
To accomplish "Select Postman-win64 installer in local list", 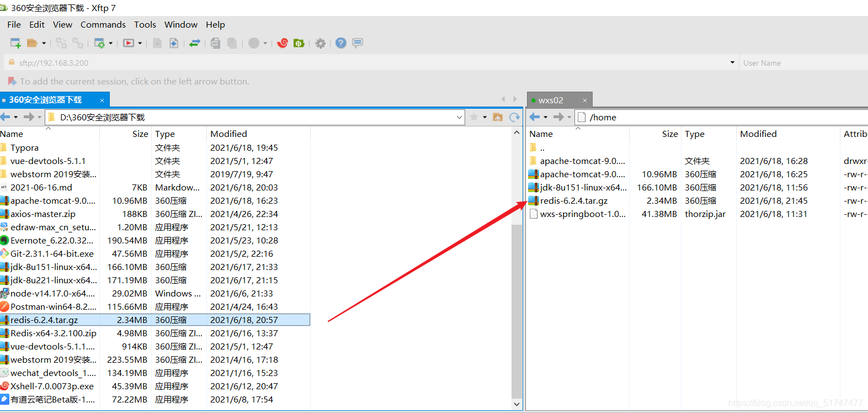I will [x=155, y=306].
